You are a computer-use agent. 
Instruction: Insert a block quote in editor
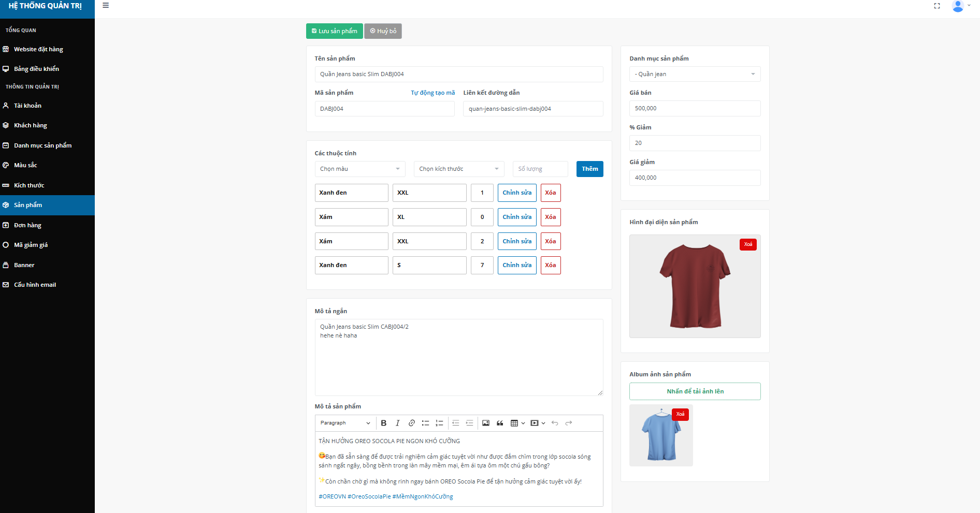point(500,423)
